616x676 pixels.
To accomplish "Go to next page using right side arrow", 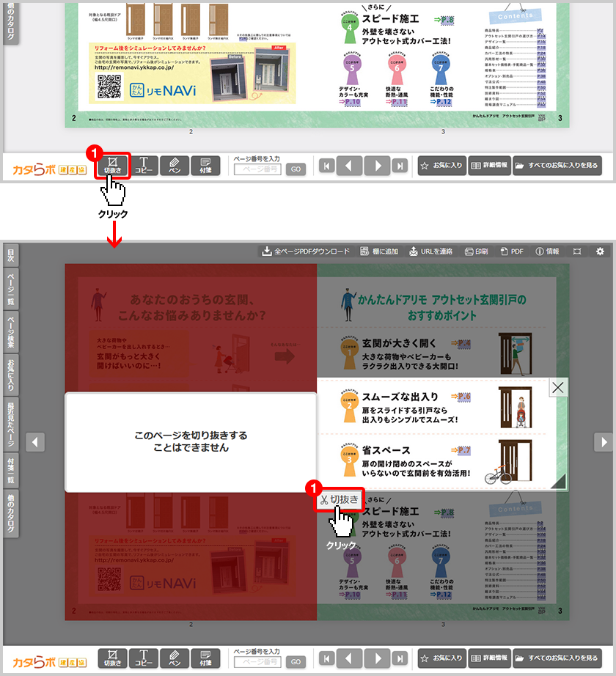I will [x=603, y=441].
